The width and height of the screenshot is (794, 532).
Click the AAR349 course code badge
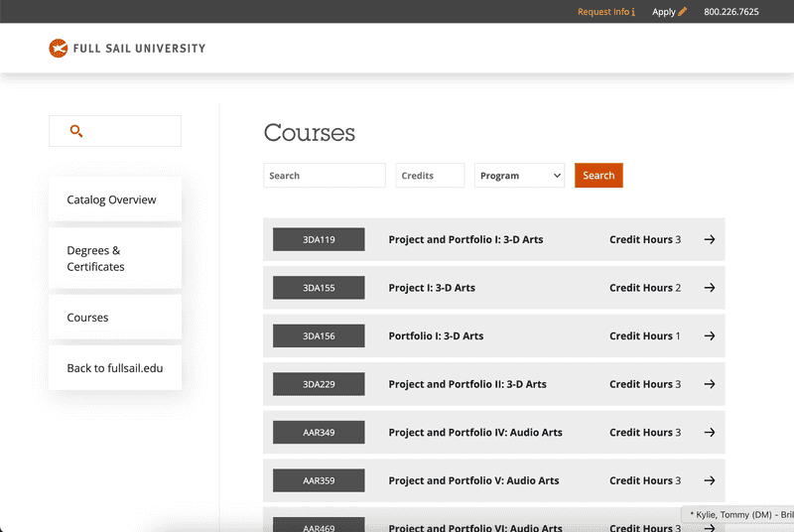pos(319,433)
